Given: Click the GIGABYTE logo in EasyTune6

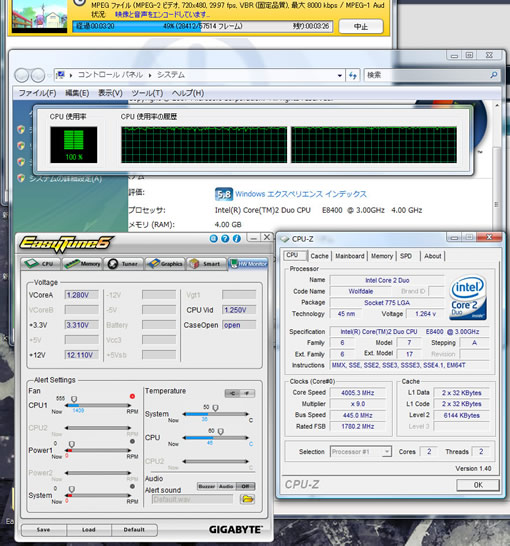Looking at the screenshot, I should tap(236, 530).
